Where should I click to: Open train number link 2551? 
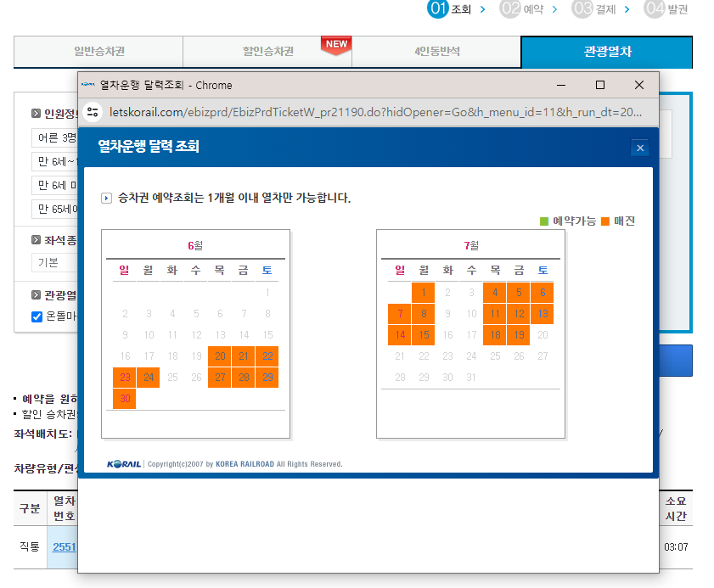coord(63,546)
